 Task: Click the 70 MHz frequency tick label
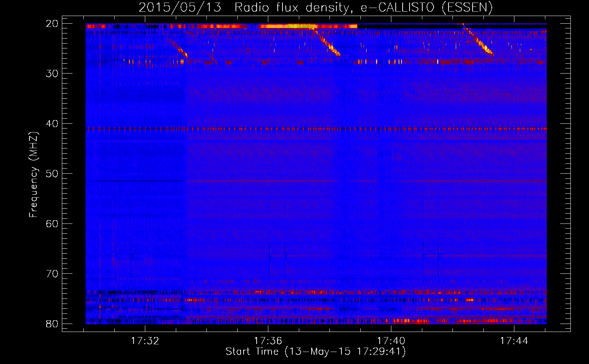(52, 274)
